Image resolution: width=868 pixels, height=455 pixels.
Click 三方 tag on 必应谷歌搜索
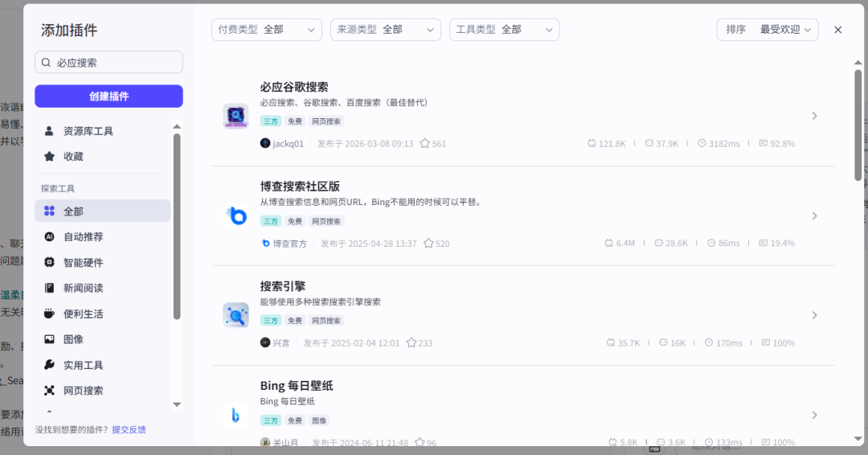click(x=271, y=121)
